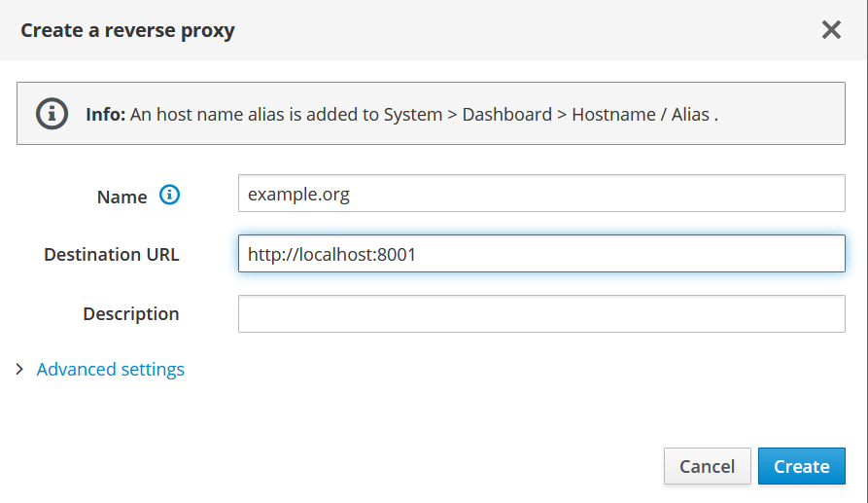Click the Create a reverse proxy title
868x503 pixels.
tap(127, 30)
